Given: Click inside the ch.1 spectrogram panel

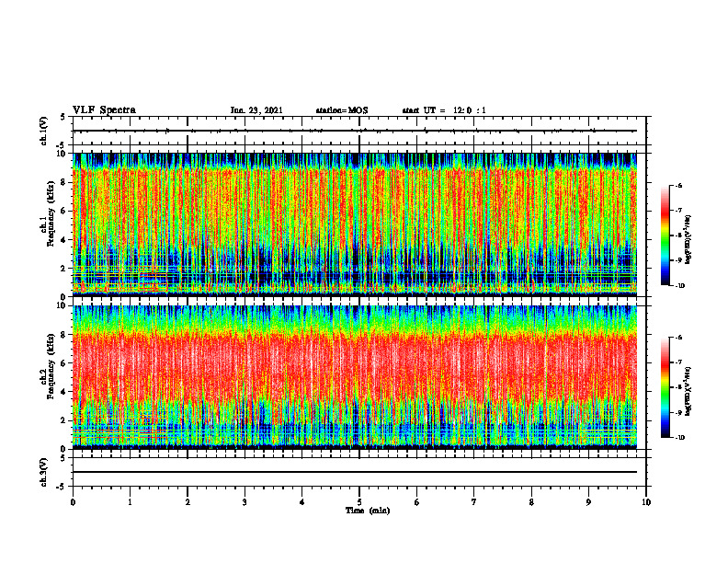Looking at the screenshot, I should 355,224.
